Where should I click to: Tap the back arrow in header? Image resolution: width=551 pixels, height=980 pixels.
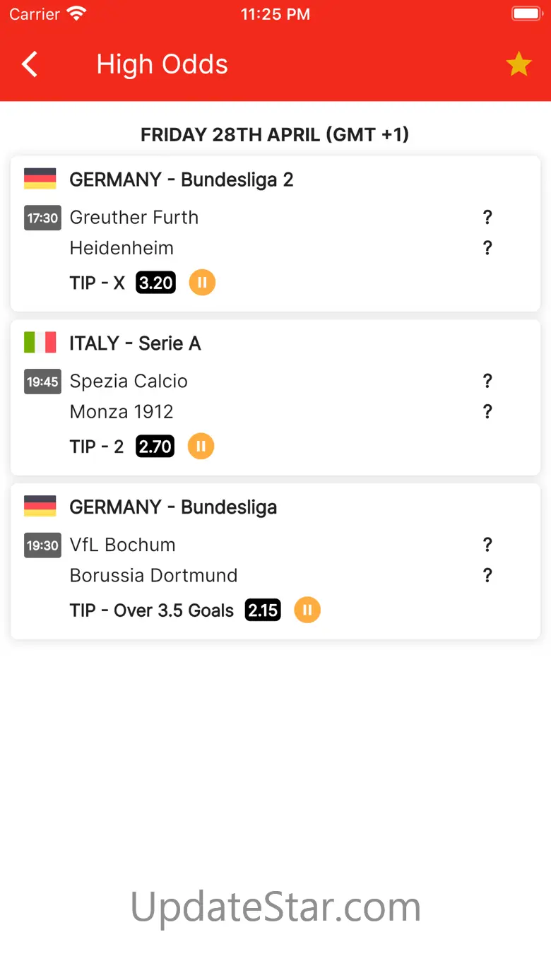[x=30, y=64]
